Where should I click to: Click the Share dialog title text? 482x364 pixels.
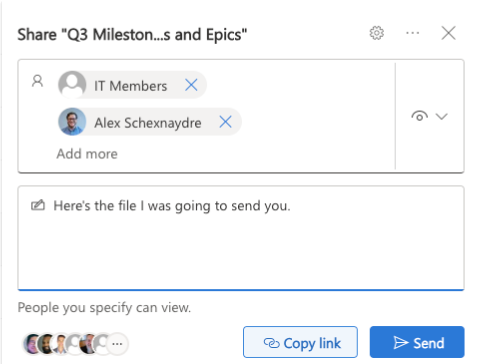pyautogui.click(x=132, y=35)
